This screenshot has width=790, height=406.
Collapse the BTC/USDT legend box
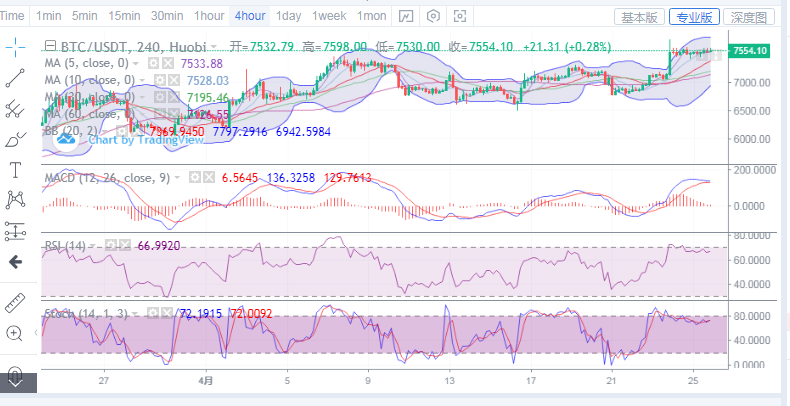pyautogui.click(x=50, y=46)
